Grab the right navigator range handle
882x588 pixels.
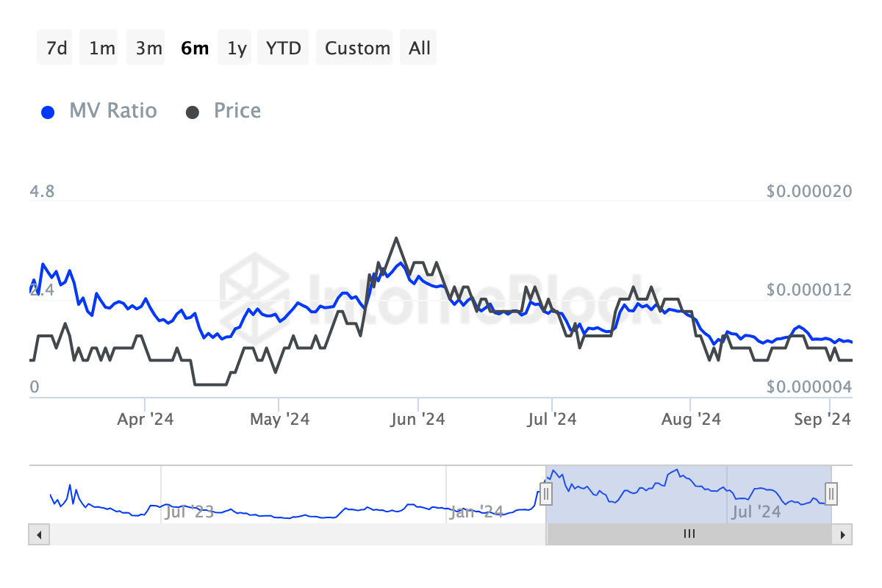(831, 492)
